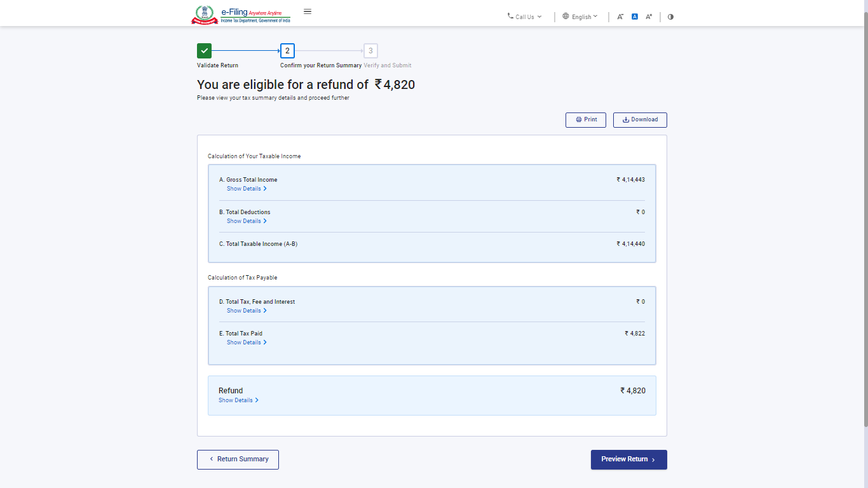
Task: Expand Show Details under Total Tax Paid
Action: [247, 342]
